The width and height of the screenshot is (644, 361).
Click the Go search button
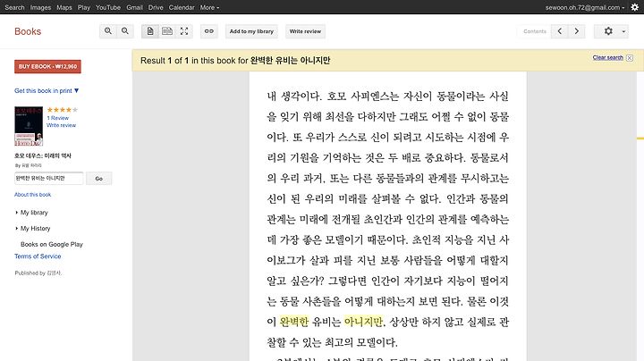coord(99,179)
